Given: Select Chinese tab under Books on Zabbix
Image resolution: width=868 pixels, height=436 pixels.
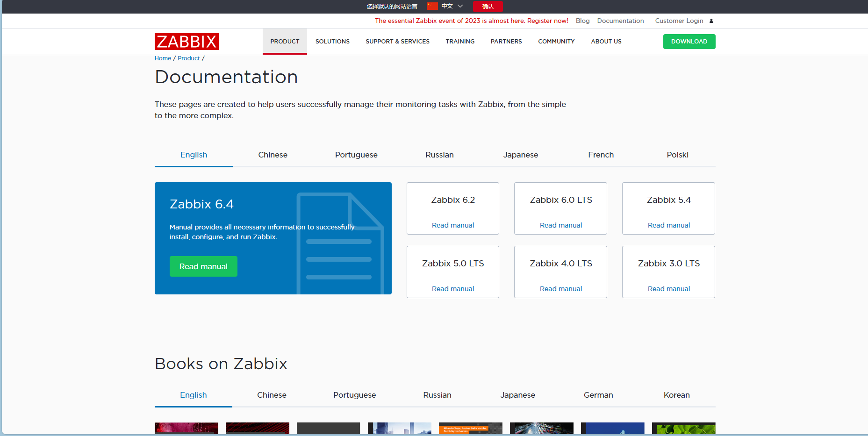Looking at the screenshot, I should point(272,395).
